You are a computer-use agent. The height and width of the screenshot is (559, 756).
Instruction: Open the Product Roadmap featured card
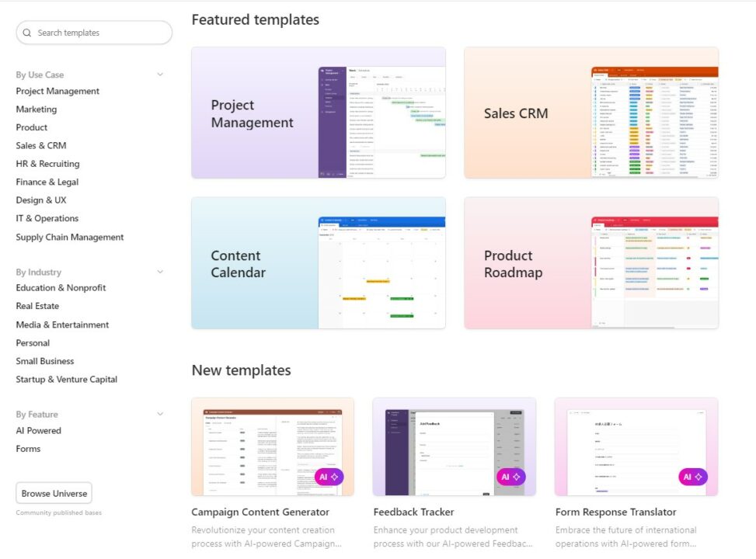591,263
